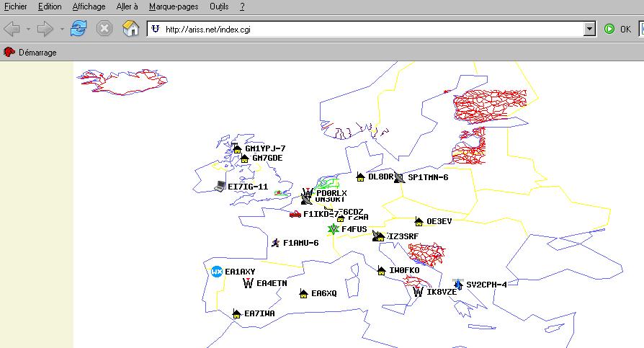The image size is (644, 348).
Task: Expand the forward history dropdown arrow
Action: [62, 30]
